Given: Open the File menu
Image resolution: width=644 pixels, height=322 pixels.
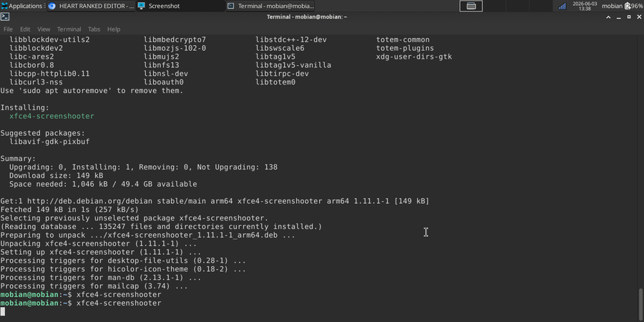Looking at the screenshot, I should [x=8, y=29].
